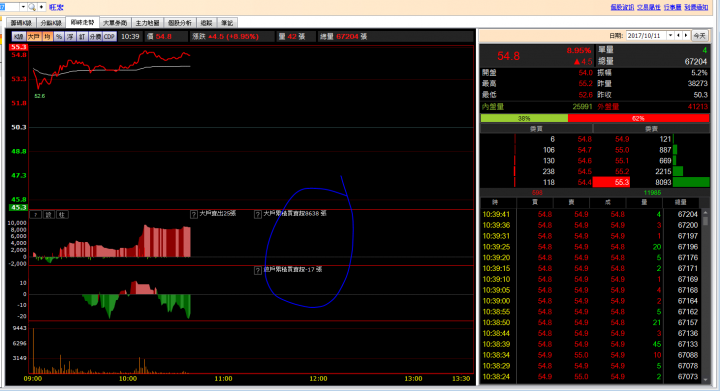
Task: Toggle the K線 chart button
Action: [x=18, y=36]
